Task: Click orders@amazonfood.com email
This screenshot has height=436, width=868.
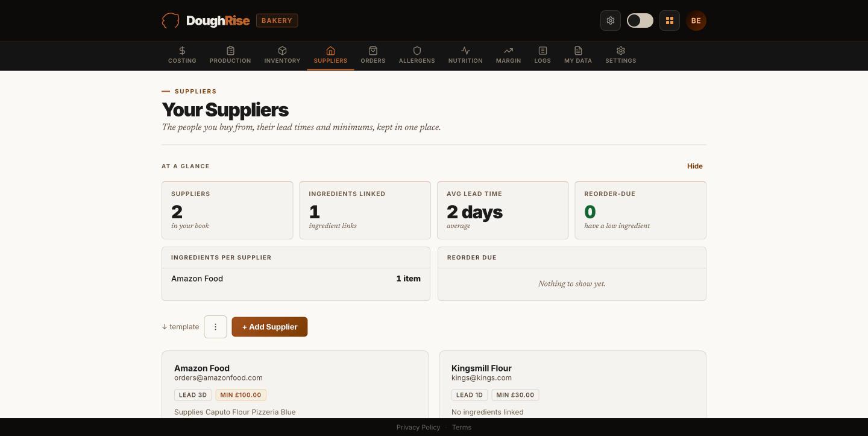Action: [218, 378]
